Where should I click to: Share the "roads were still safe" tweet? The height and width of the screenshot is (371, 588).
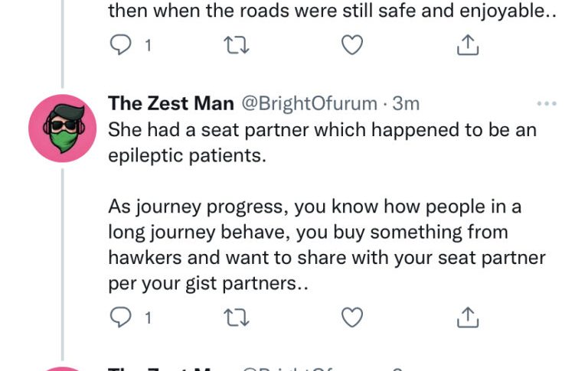[467, 46]
